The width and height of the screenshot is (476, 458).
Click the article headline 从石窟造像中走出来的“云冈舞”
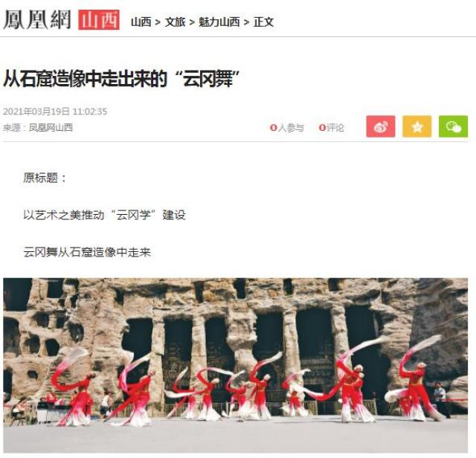[x=121, y=79]
